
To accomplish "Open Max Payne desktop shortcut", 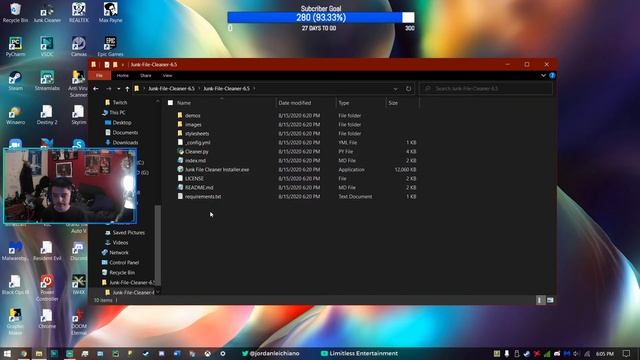I will point(110,12).
